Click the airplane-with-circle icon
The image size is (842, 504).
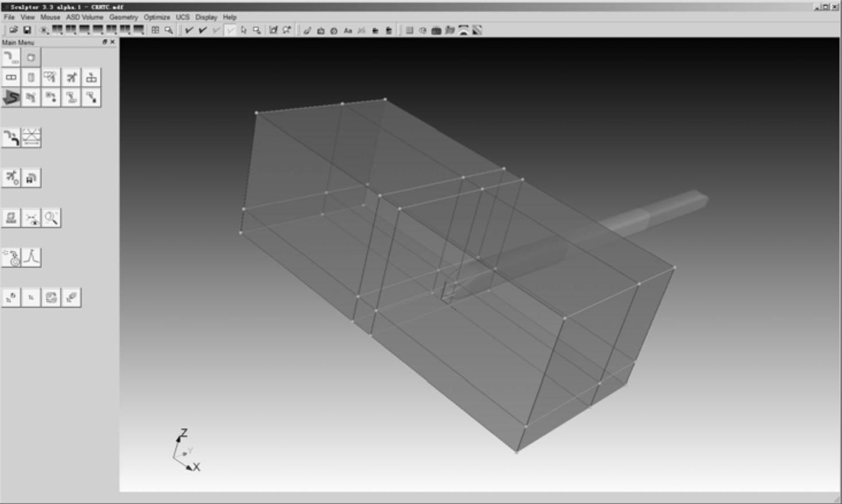coord(11,178)
